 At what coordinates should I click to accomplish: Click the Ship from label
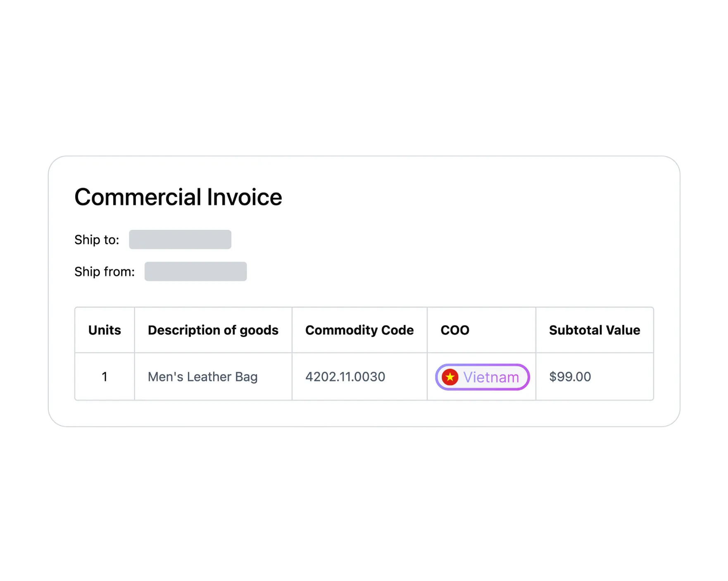click(x=103, y=271)
